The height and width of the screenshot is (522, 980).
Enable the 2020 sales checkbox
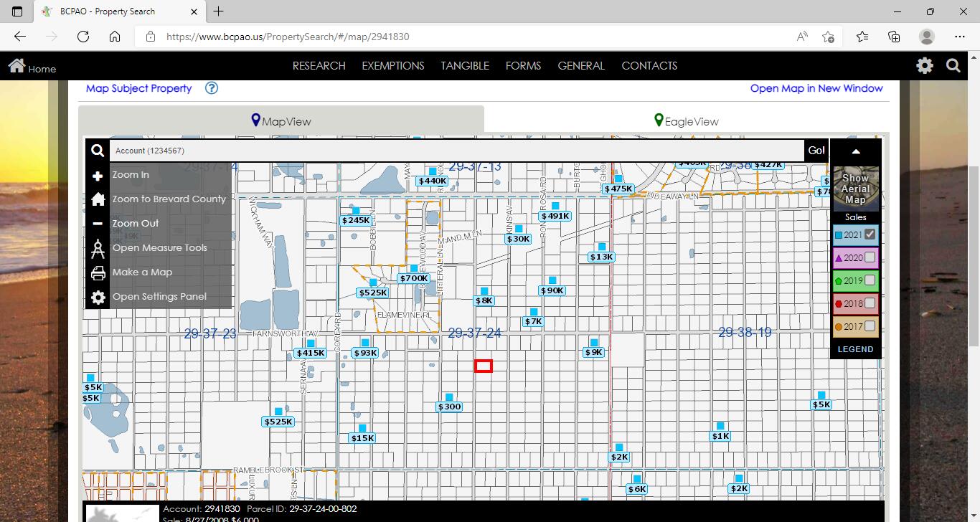[870, 257]
